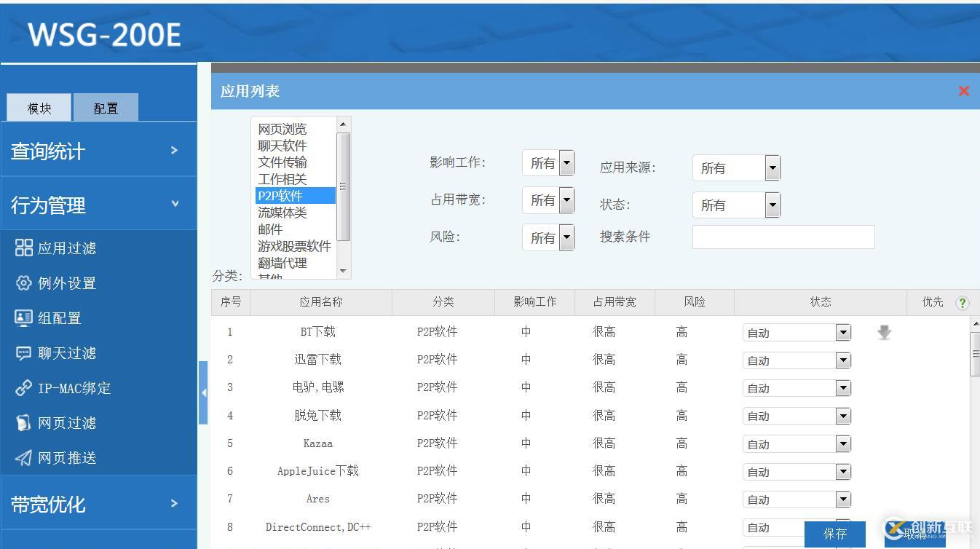Open the 应用来源 dropdown
980x549 pixels.
(x=736, y=168)
